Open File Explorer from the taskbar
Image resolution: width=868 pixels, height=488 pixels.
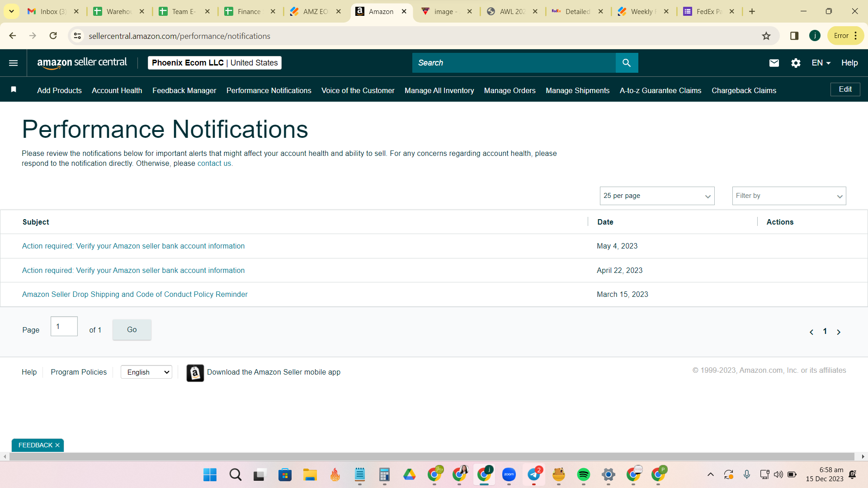(310, 474)
